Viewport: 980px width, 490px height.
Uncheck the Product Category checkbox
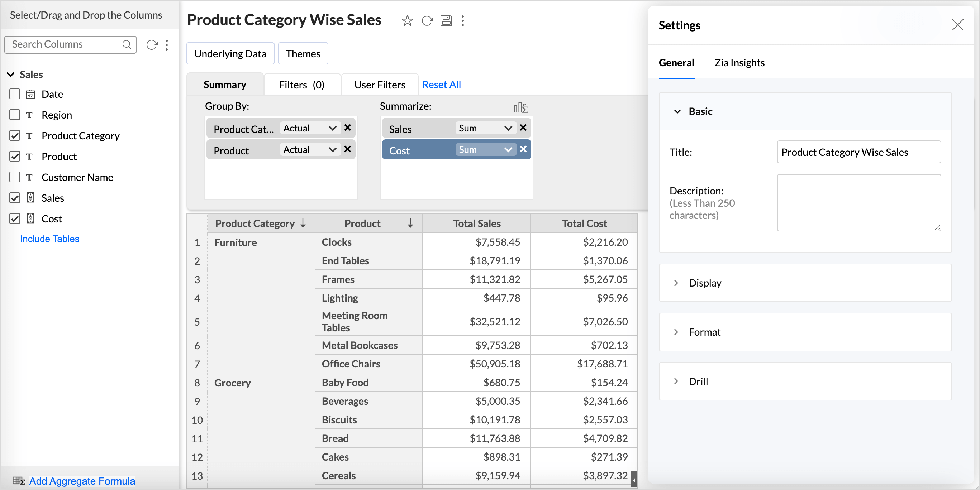(14, 136)
